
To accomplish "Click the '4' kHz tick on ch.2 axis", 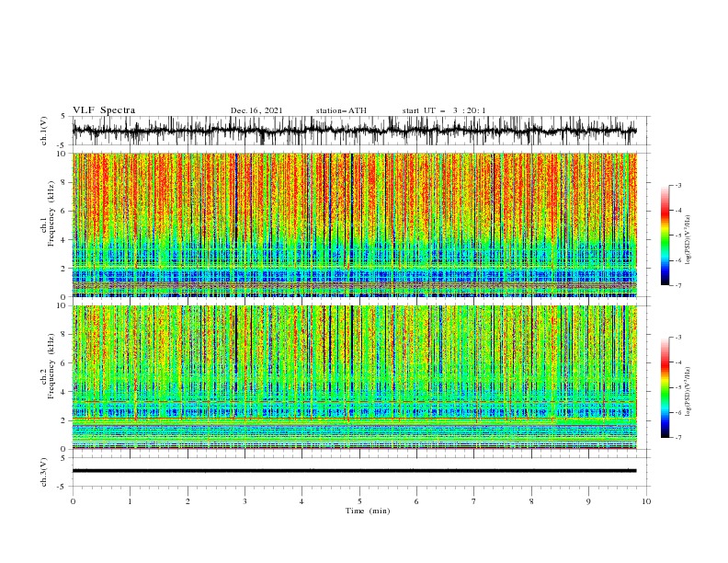I will point(63,392).
